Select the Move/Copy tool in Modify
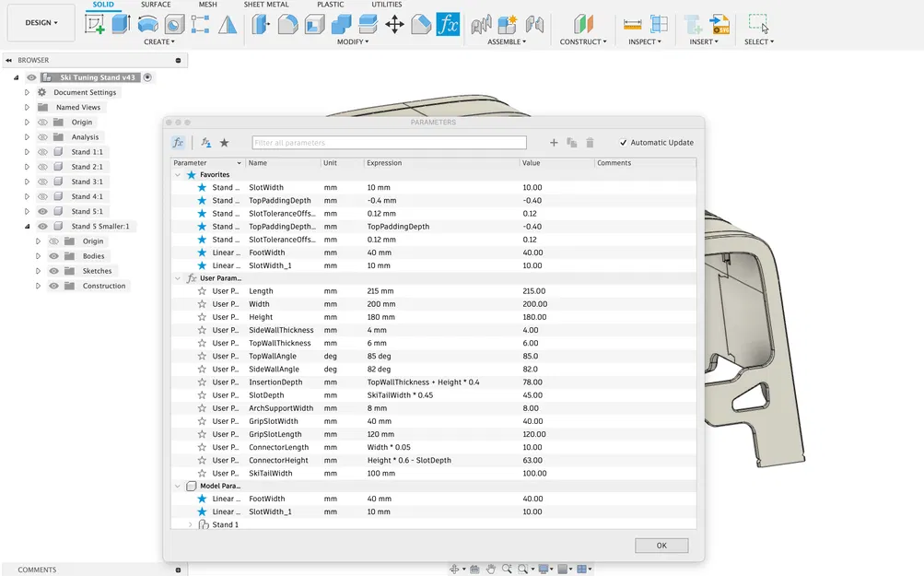924x576 pixels. (394, 25)
